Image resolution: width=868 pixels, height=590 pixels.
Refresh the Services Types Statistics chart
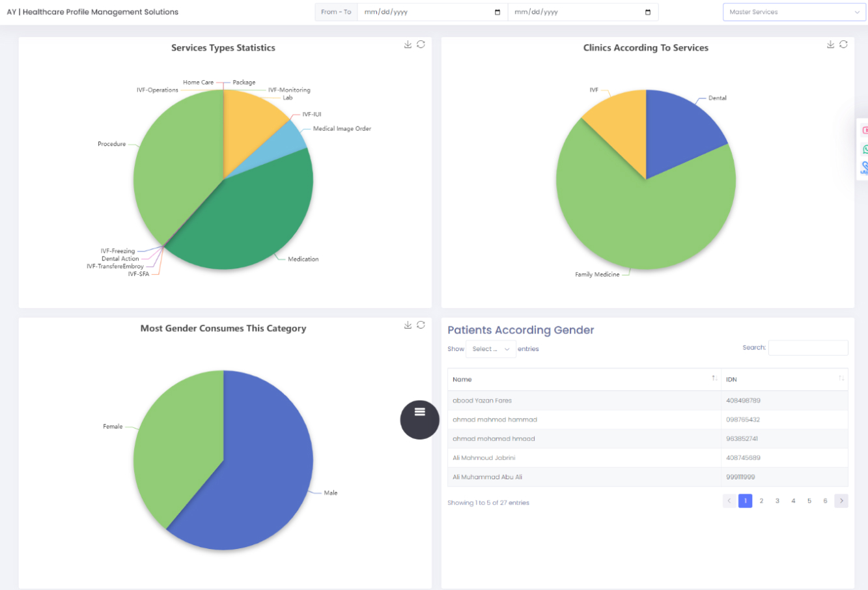coord(421,44)
